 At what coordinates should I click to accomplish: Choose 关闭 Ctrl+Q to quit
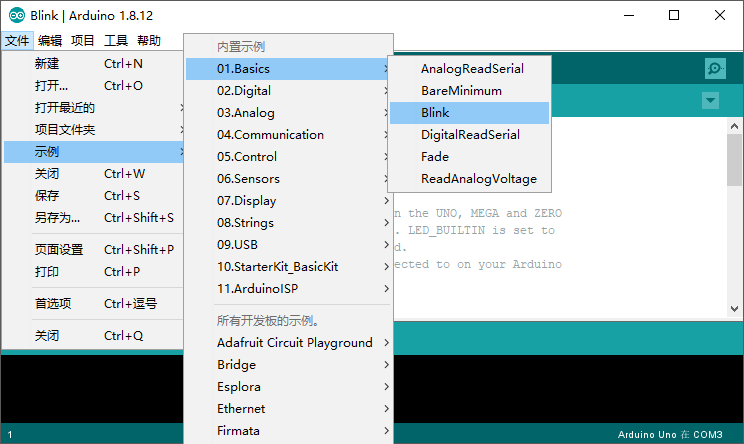[93, 336]
